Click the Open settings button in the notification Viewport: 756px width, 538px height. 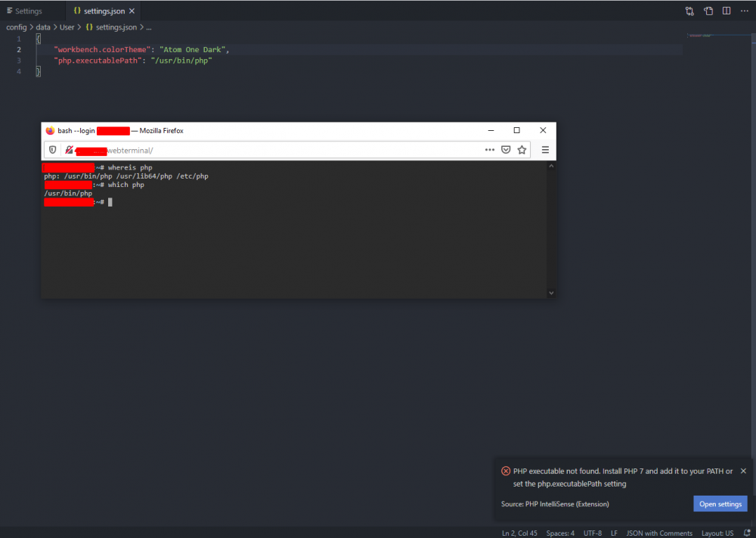[720, 504]
